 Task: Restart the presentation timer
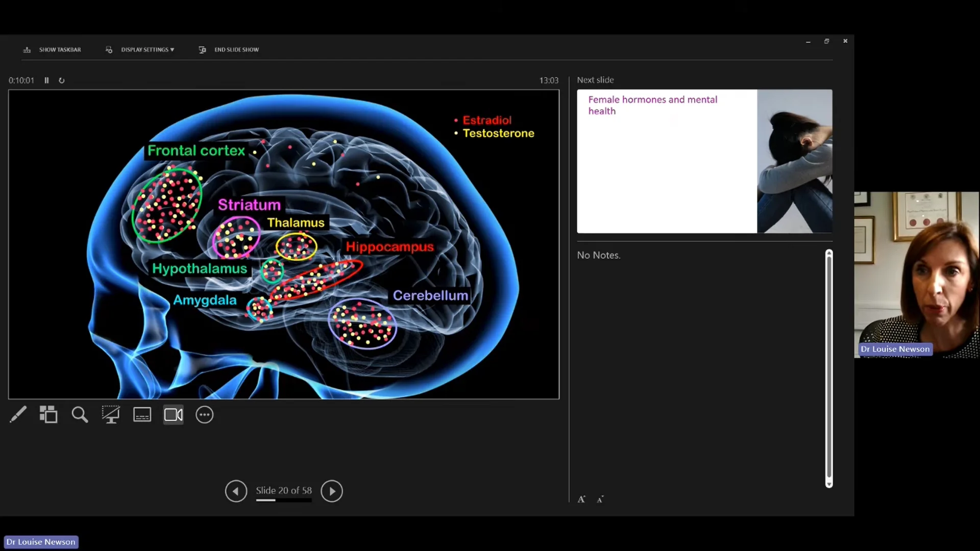62,81
